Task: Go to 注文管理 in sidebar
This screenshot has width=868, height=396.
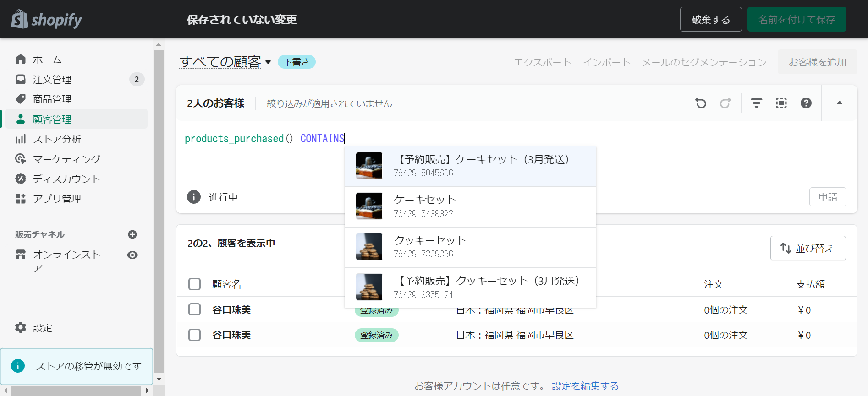Action: 52,80
